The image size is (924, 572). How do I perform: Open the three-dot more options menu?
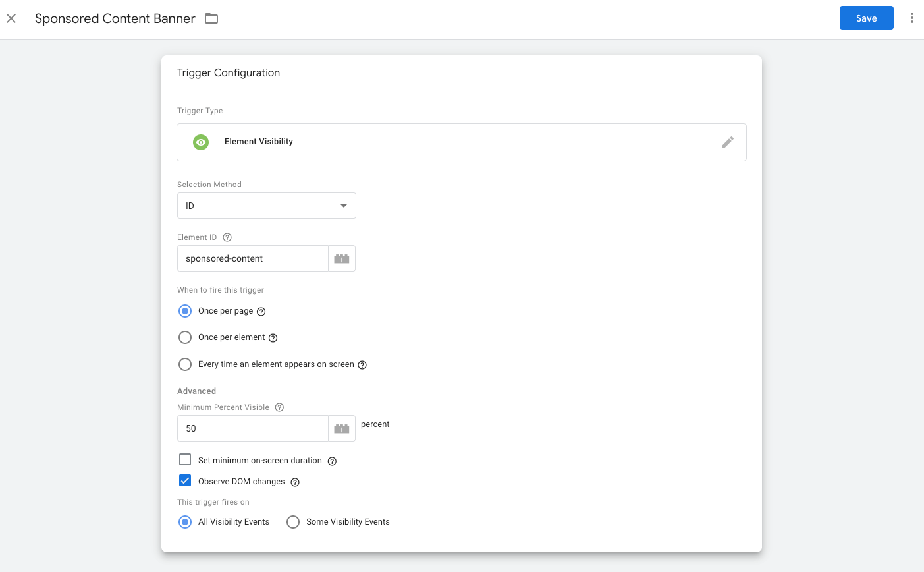(911, 18)
